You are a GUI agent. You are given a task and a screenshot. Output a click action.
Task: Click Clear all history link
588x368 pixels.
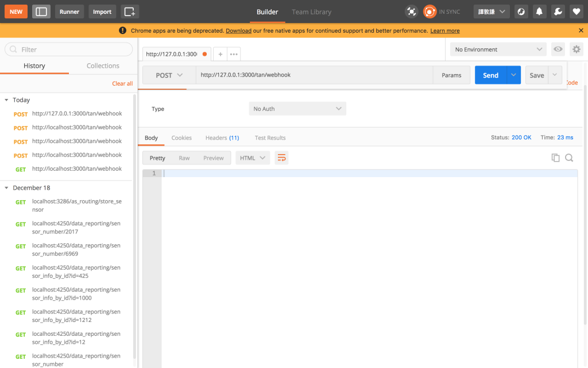tap(122, 83)
